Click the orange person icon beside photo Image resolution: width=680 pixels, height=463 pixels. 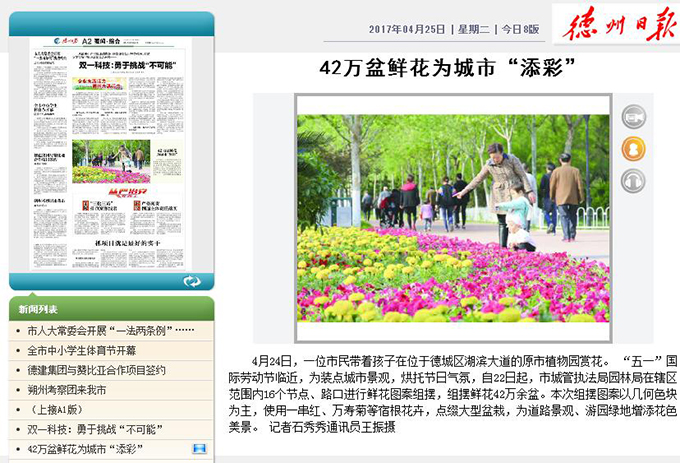(633, 149)
